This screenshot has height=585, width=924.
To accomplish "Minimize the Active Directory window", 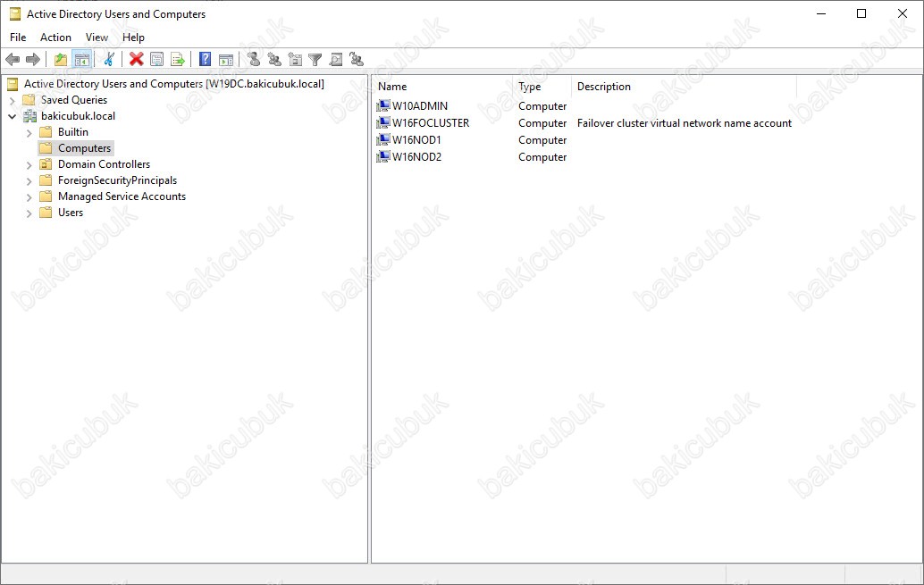I will click(x=821, y=13).
